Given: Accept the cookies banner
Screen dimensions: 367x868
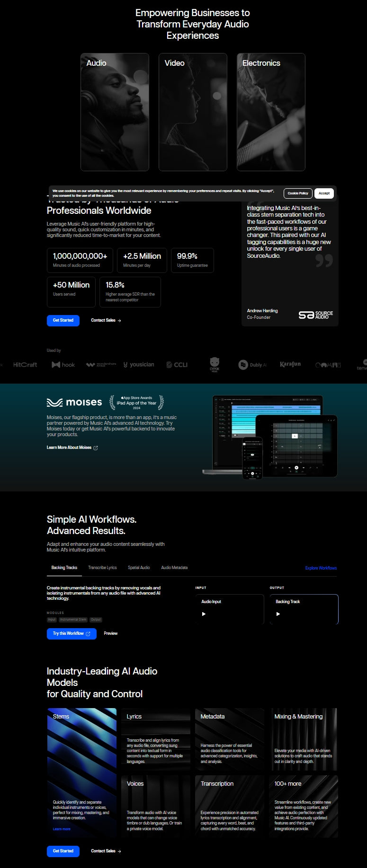Looking at the screenshot, I should coord(324,193).
